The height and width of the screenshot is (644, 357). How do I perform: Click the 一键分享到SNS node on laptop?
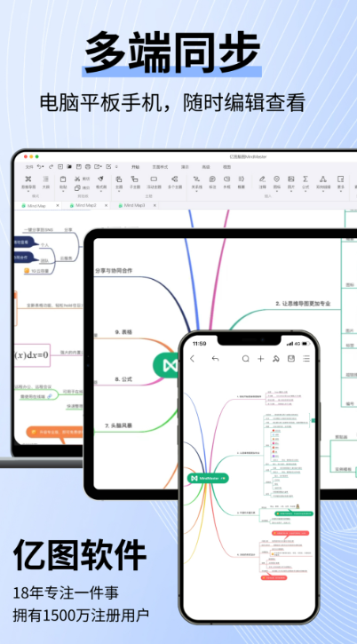point(38,229)
